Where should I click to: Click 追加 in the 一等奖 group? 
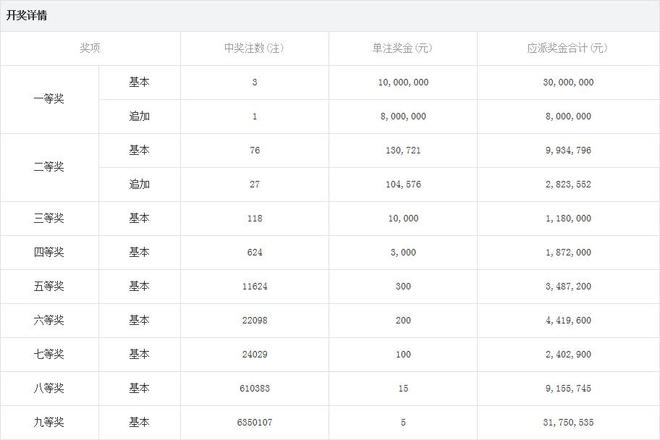click(x=139, y=116)
